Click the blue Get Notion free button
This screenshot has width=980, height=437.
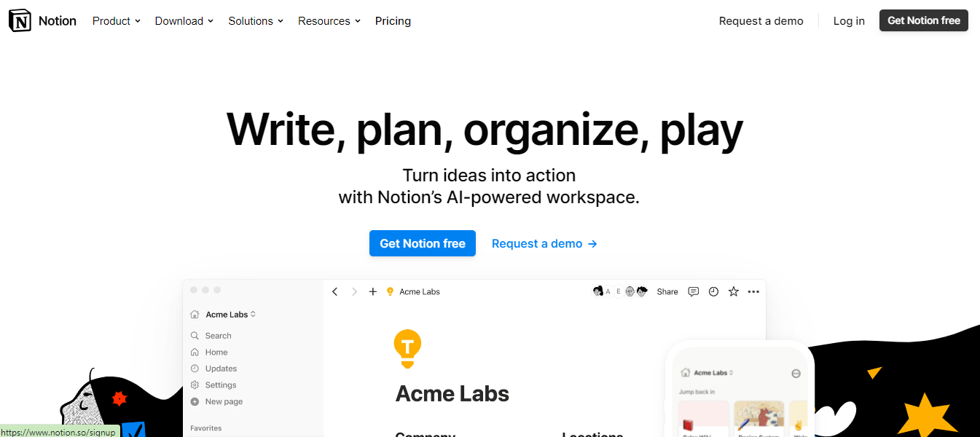coord(422,243)
